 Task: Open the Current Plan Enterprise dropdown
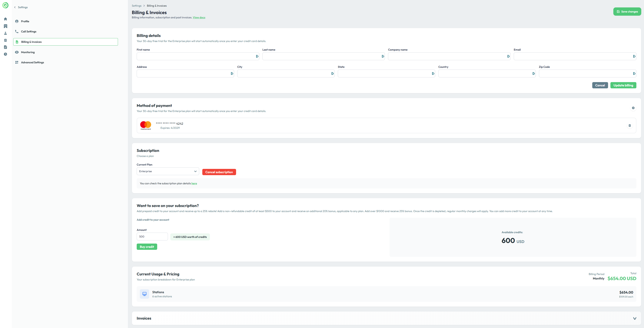pos(168,171)
